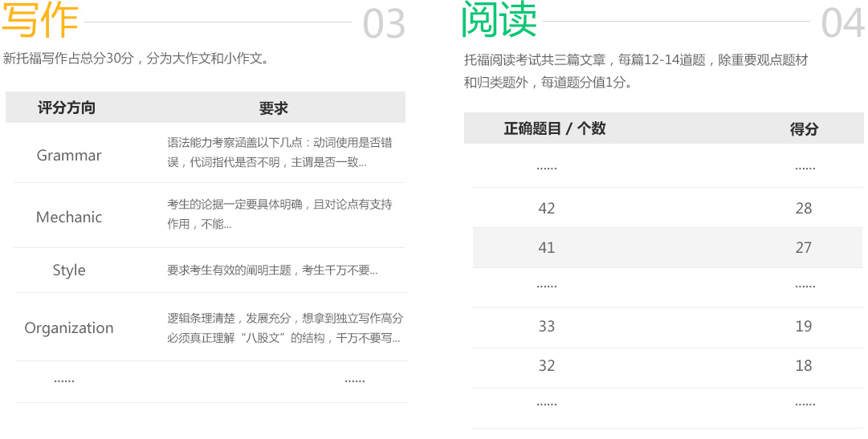Click the cell with 42 correct answers
The image size is (868, 439).
point(546,208)
